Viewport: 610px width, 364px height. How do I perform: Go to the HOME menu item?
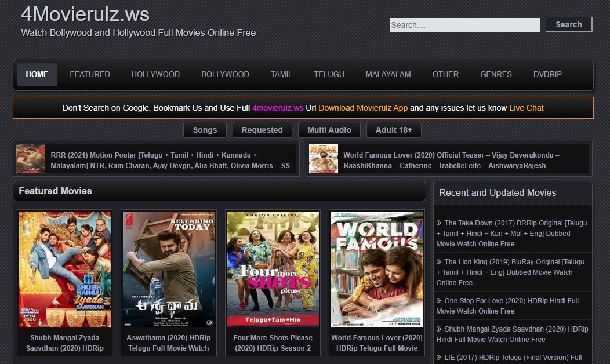click(37, 74)
